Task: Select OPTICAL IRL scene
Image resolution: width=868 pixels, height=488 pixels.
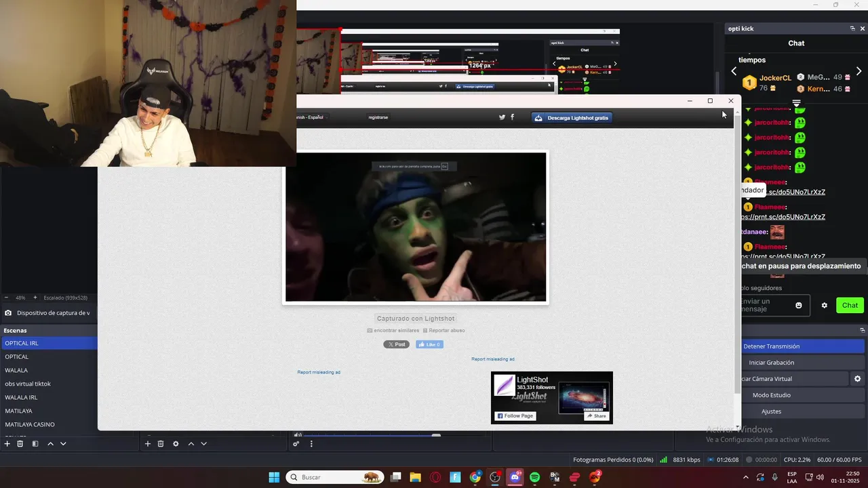Action: pyautogui.click(x=50, y=343)
